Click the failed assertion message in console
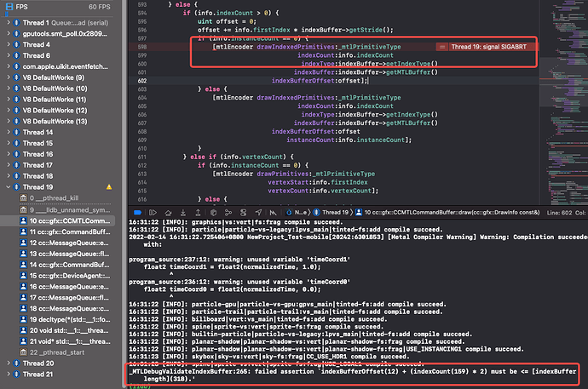Screen dimensions: 588x389 [353, 375]
